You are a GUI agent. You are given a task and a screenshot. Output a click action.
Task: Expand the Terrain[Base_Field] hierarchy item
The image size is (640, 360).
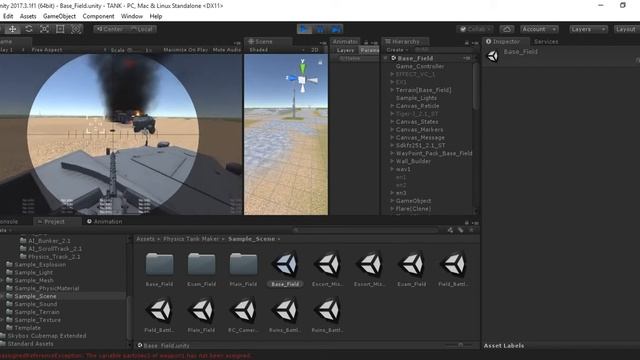pyautogui.click(x=392, y=90)
